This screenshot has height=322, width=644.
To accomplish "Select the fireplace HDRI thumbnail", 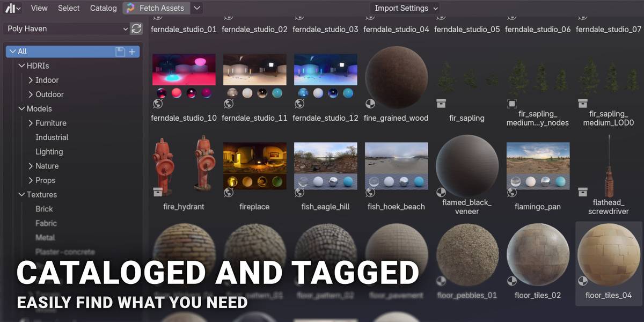I will pyautogui.click(x=255, y=166).
